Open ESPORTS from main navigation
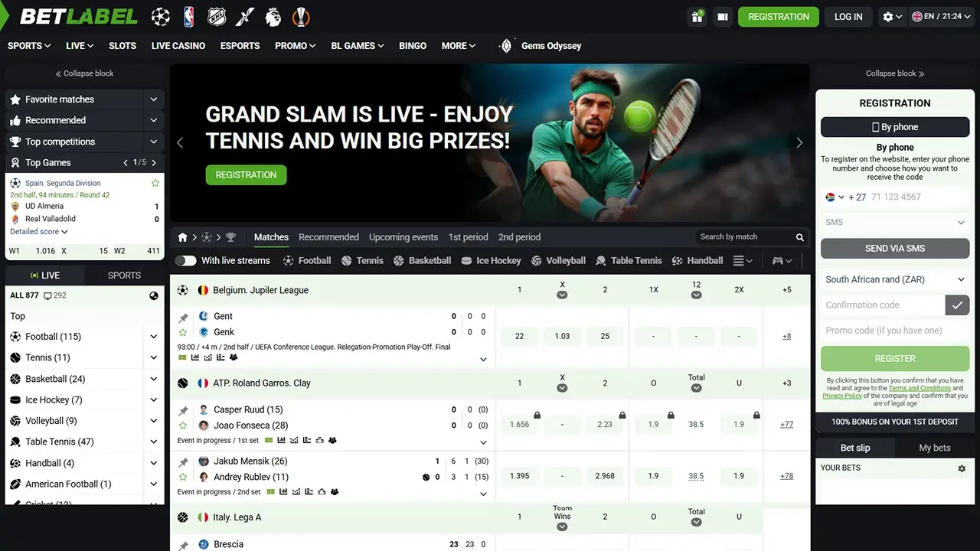This screenshot has width=980, height=551. click(240, 46)
